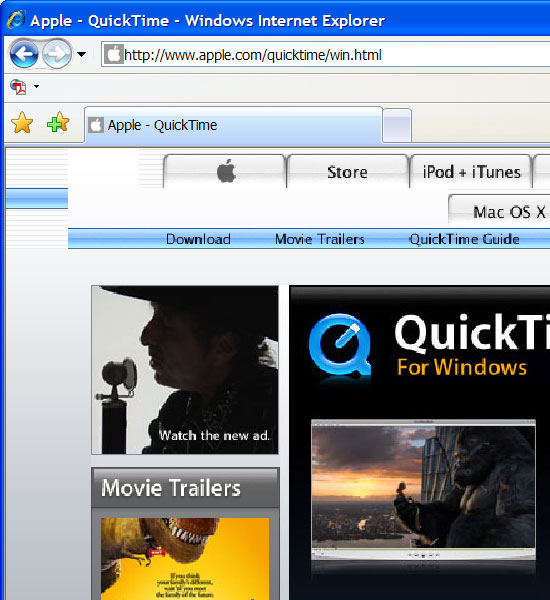Click the Add to Favorites icon
550x600 pixels.
[x=58, y=122]
